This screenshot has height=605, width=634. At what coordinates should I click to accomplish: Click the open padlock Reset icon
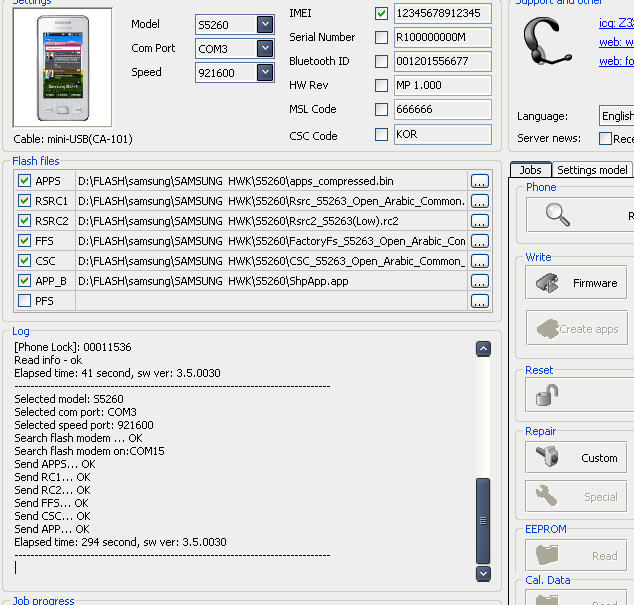click(x=547, y=395)
